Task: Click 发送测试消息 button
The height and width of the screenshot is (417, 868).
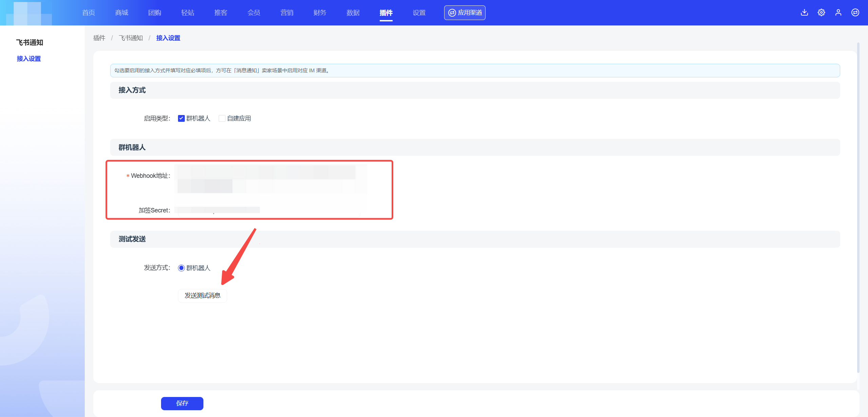Action: click(x=202, y=296)
